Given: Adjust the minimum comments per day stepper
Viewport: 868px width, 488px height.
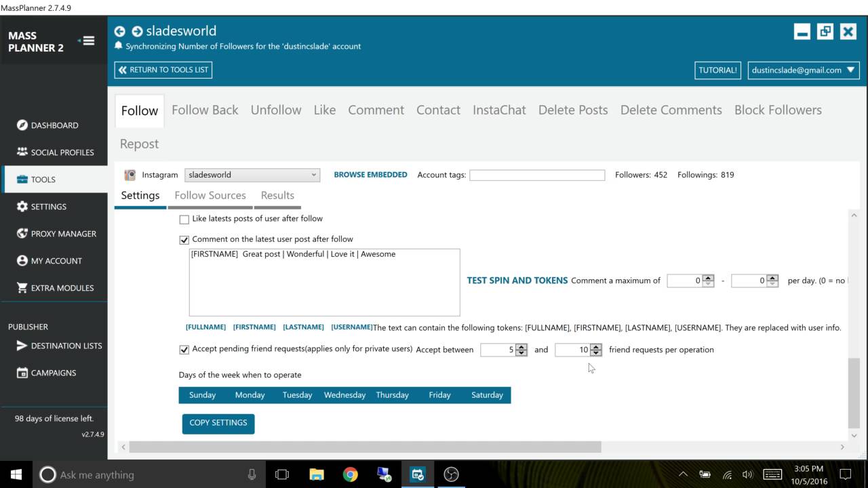Looking at the screenshot, I should pyautogui.click(x=708, y=281).
